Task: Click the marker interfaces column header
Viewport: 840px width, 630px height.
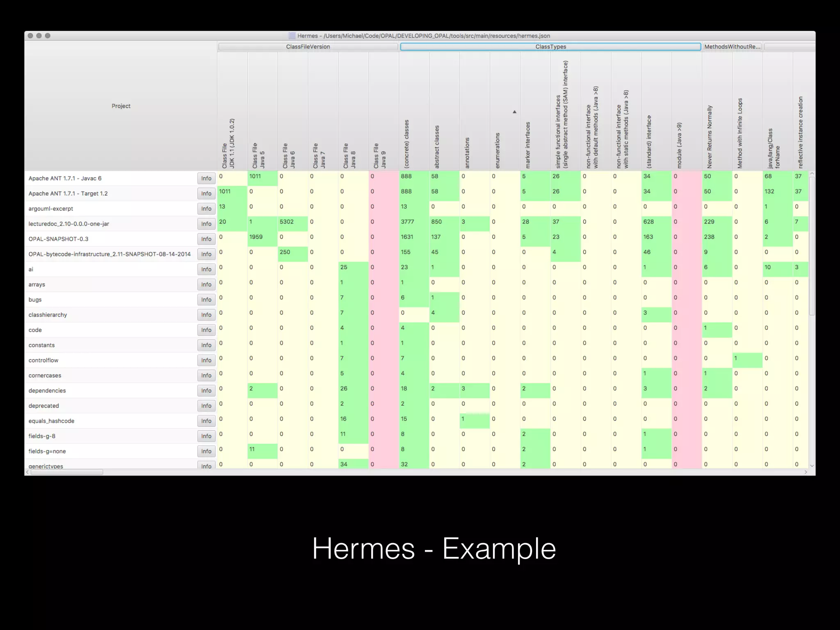Action: pos(535,111)
